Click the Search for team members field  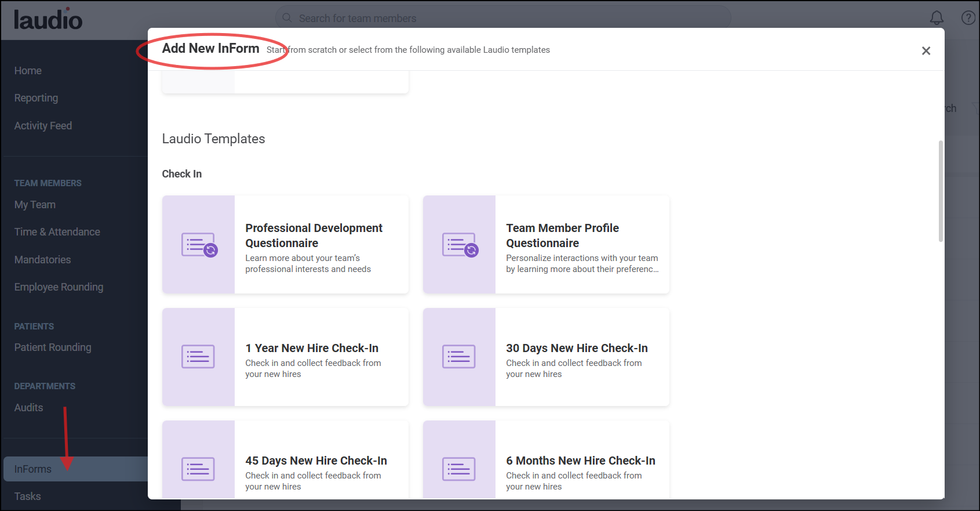(x=502, y=18)
